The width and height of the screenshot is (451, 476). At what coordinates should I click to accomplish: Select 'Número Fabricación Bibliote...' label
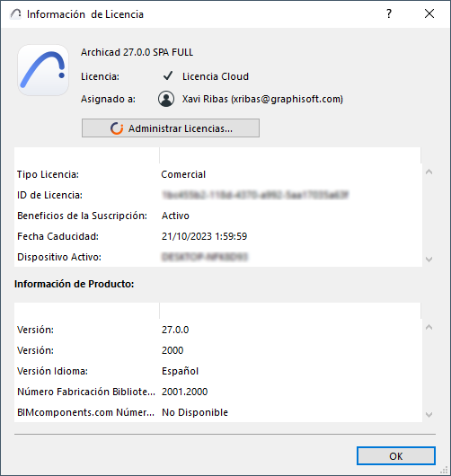86,392
